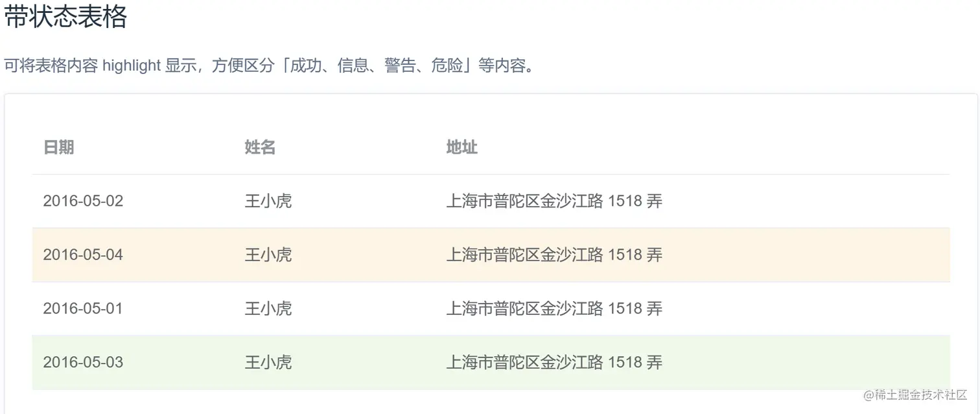
Task: Click the 姓名 column header
Action: point(261,147)
